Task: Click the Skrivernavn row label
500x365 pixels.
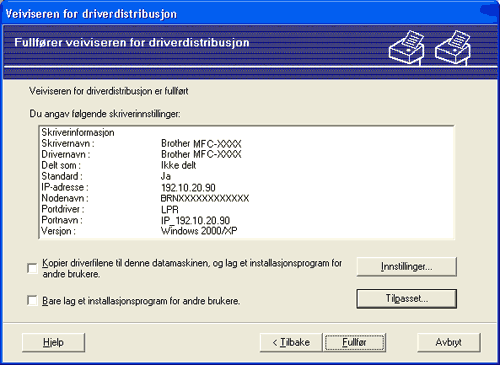Action: (68, 143)
